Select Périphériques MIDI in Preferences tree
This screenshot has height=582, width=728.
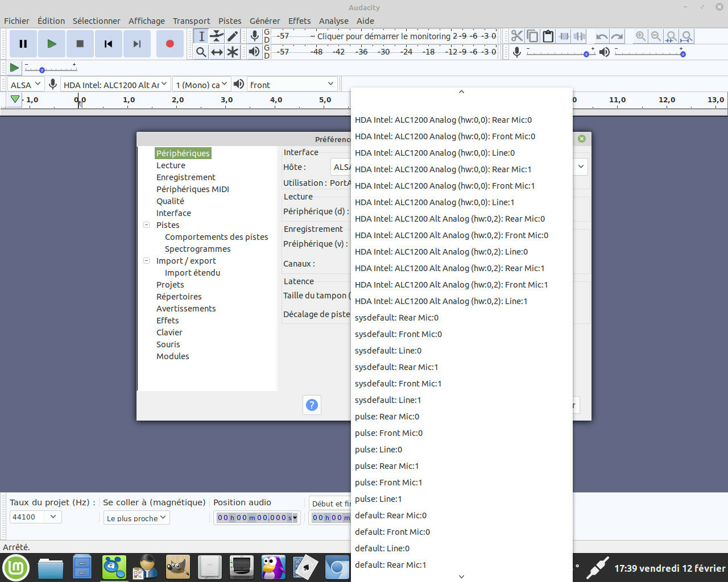[192, 189]
